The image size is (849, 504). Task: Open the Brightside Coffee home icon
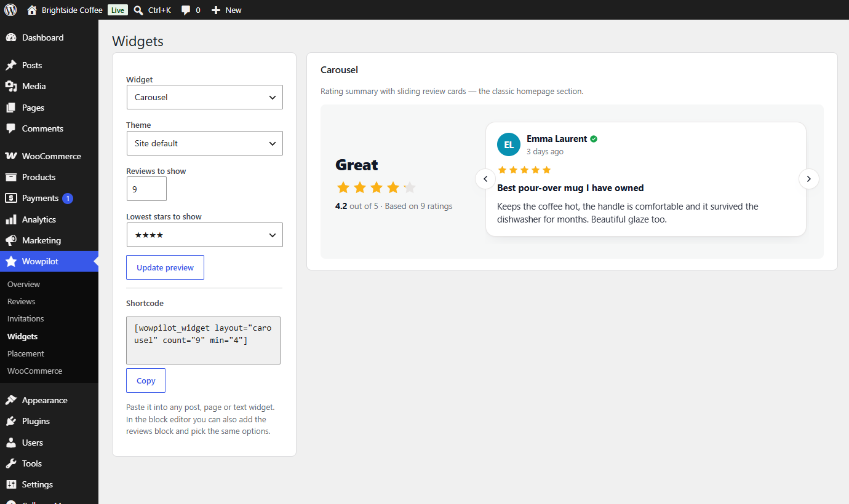[32, 10]
